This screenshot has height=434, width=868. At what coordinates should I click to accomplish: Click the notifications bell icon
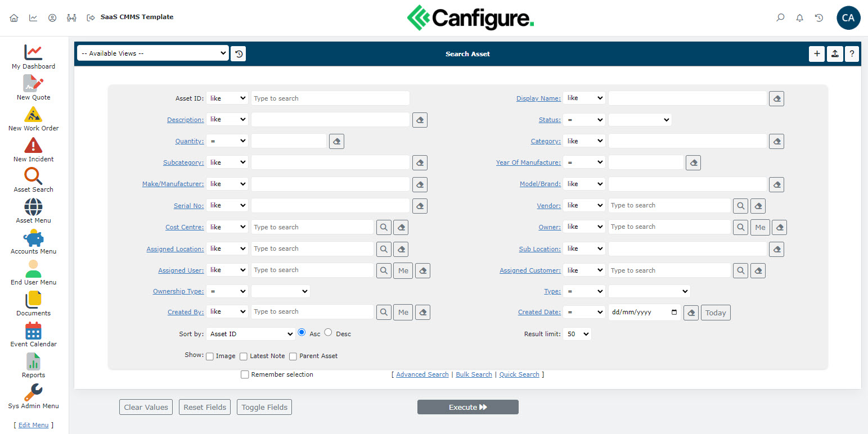click(x=799, y=18)
